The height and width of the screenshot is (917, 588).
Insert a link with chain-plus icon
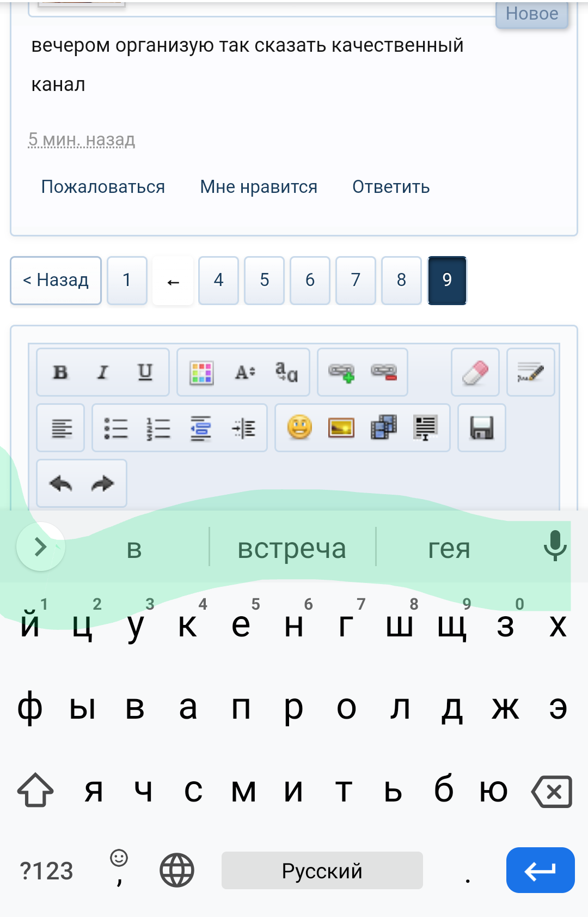[342, 373]
